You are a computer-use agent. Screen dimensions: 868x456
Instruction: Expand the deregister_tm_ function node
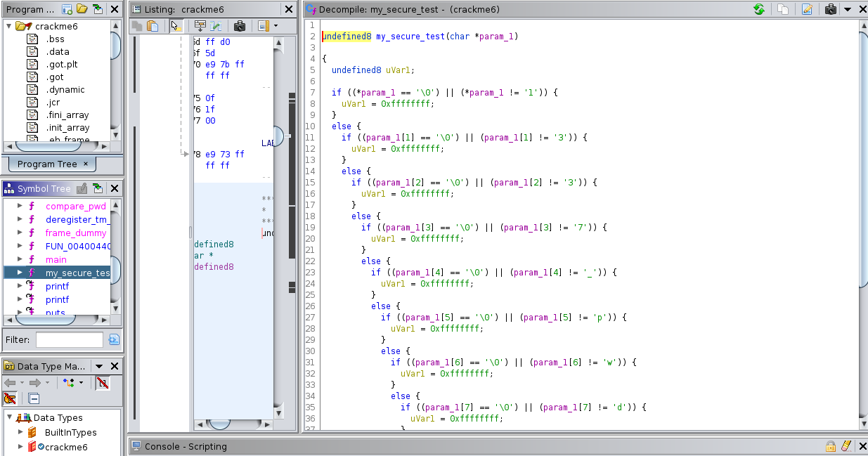pos(20,219)
